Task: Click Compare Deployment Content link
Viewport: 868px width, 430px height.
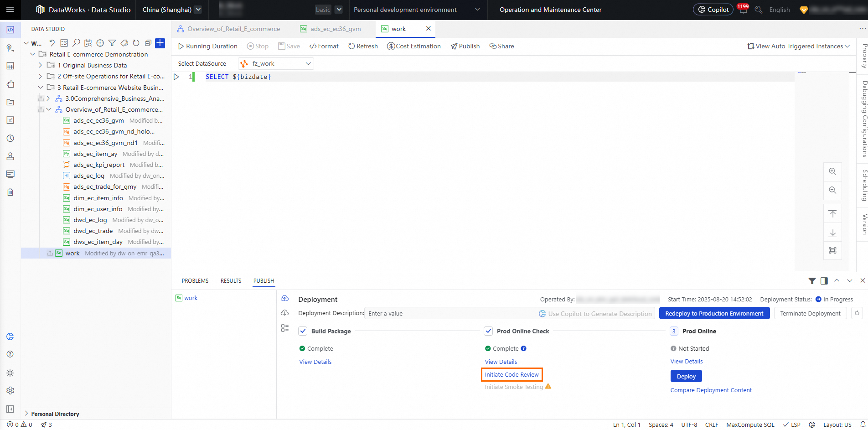Action: click(711, 390)
